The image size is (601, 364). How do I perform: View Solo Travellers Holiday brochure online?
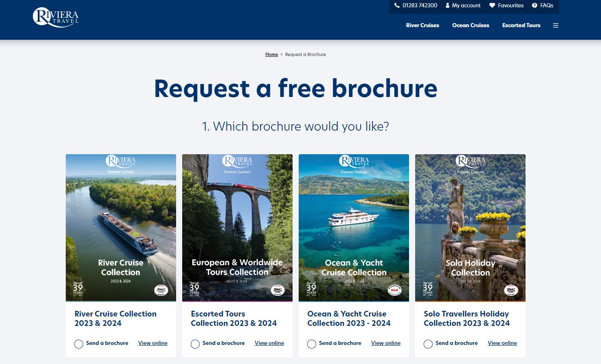[x=502, y=343]
